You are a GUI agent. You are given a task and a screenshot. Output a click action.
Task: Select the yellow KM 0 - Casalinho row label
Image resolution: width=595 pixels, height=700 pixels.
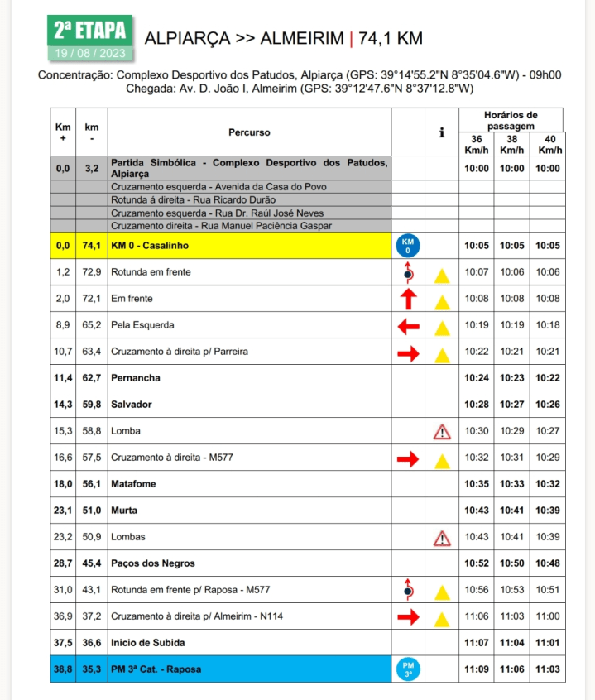tap(149, 246)
